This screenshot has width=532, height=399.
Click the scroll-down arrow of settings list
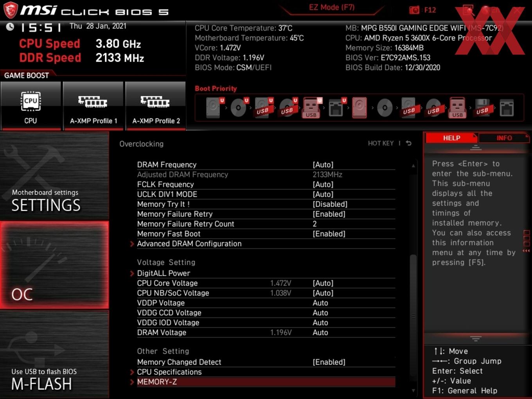[413, 390]
